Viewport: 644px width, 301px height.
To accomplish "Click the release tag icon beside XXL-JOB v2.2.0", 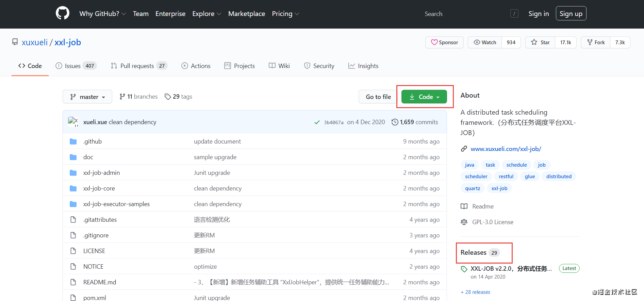I will coord(464,269).
